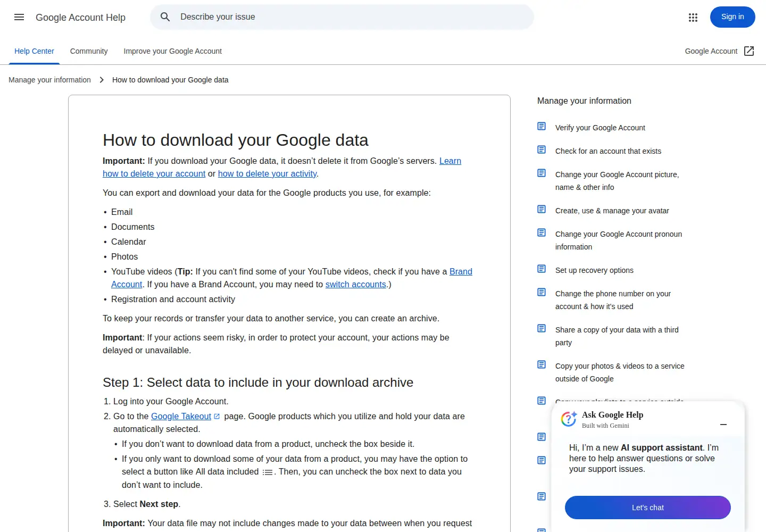Switch to the Help Center tab
This screenshot has width=766, height=532.
point(34,51)
